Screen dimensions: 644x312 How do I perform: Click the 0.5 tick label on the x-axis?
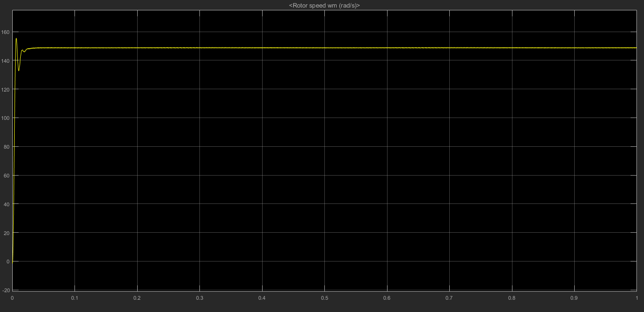(324, 298)
